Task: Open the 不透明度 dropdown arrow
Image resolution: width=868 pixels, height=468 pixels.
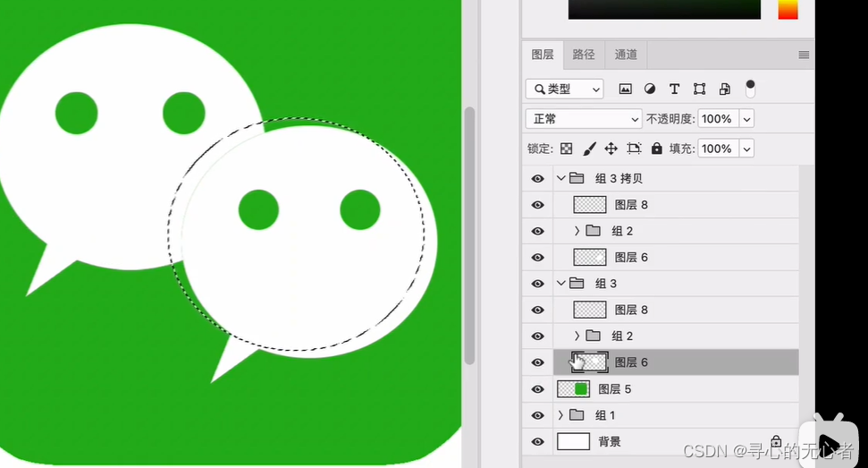Action: 746,119
